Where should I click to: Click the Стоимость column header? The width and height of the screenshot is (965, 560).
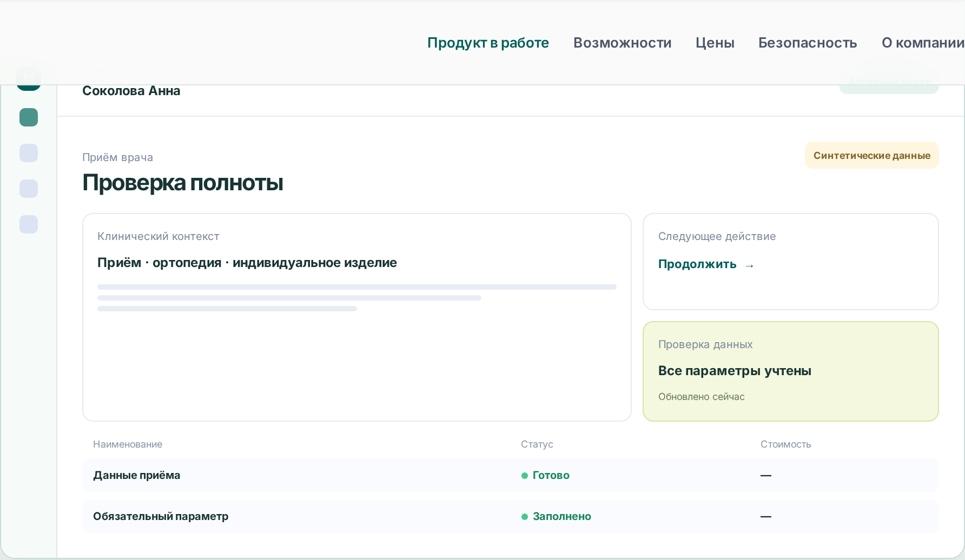(x=785, y=444)
